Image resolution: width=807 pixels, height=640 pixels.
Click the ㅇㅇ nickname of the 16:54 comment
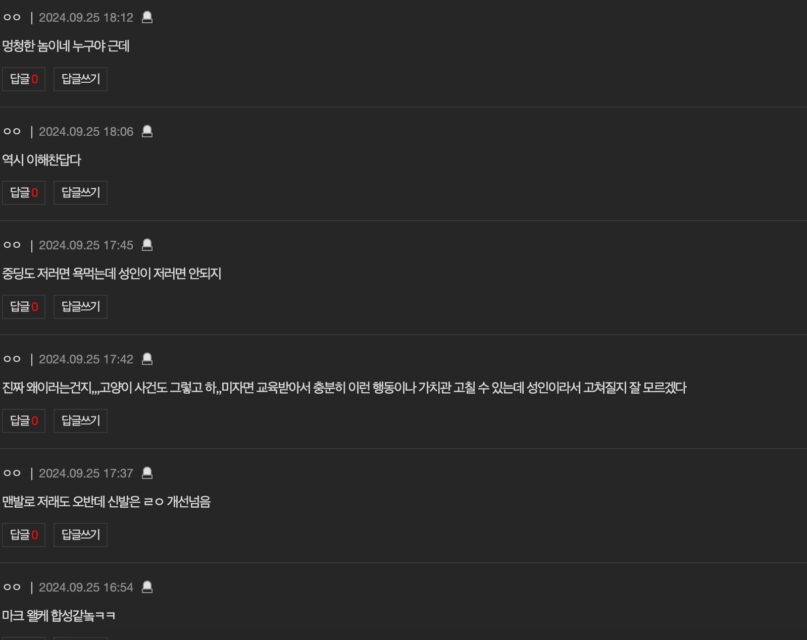[12, 587]
